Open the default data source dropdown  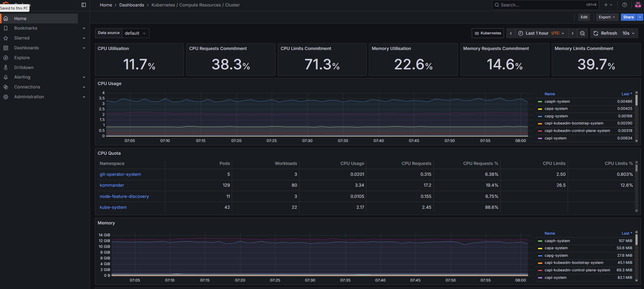click(135, 33)
